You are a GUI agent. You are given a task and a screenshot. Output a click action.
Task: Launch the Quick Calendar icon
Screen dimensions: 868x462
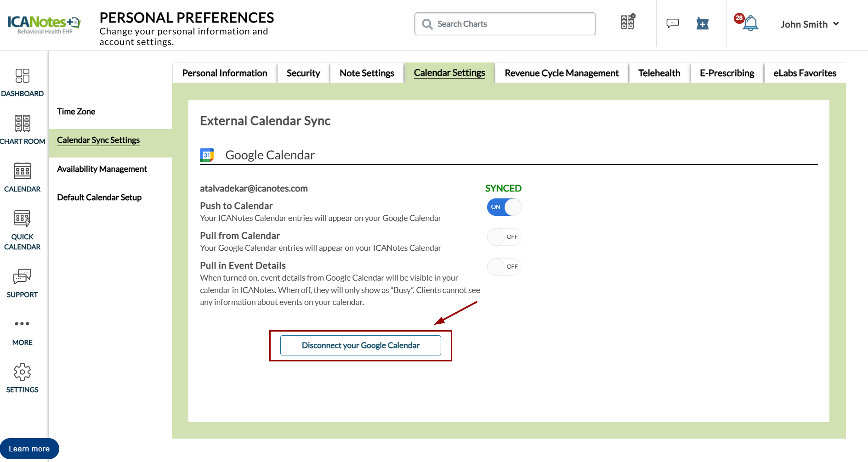23,219
